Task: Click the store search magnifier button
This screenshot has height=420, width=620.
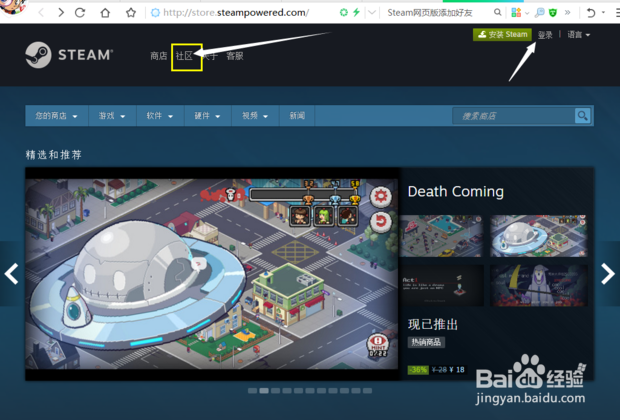Action: pyautogui.click(x=582, y=116)
